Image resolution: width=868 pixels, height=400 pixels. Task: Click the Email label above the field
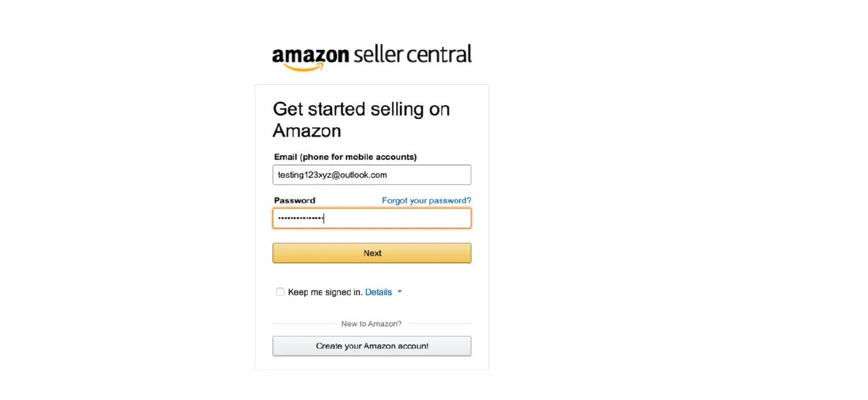point(345,157)
